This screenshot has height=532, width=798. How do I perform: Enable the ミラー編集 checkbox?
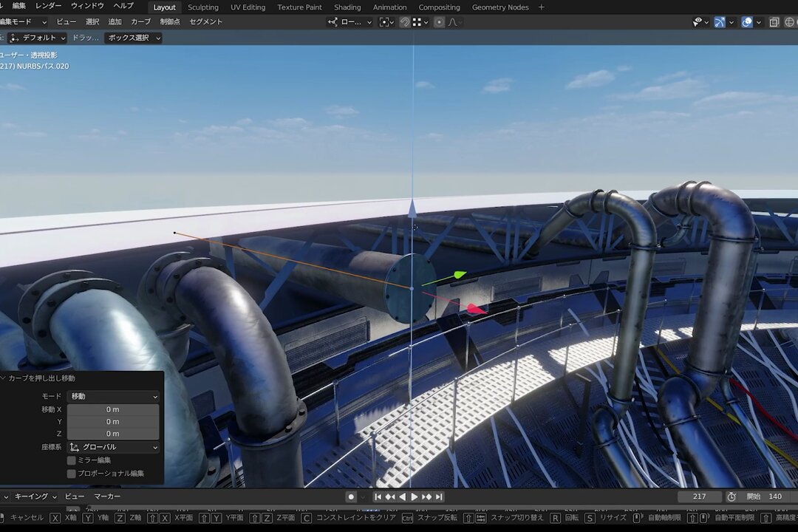point(72,460)
